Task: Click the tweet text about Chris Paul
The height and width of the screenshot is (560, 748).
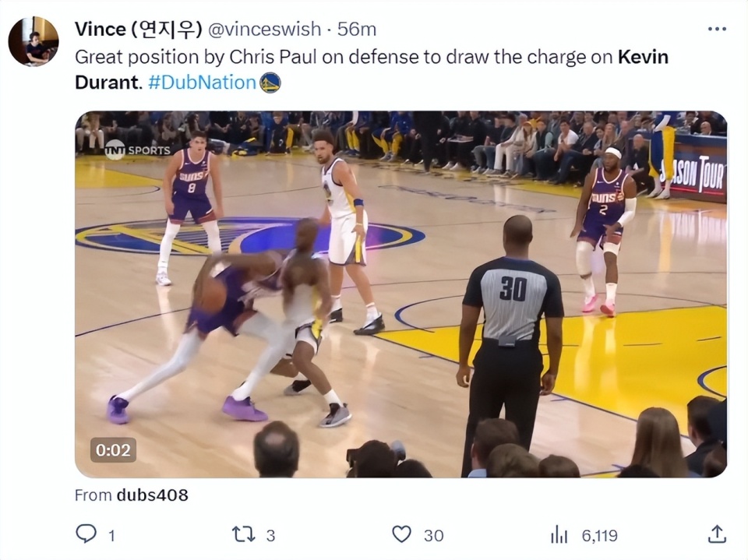Action: click(x=372, y=69)
